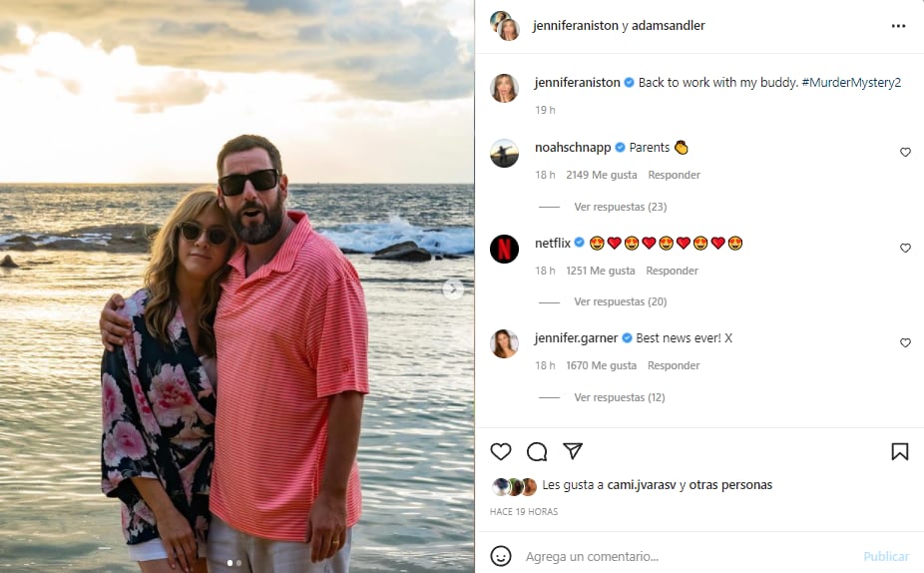Open netflix profile avatar
The width and height of the screenshot is (924, 573).
(x=505, y=249)
